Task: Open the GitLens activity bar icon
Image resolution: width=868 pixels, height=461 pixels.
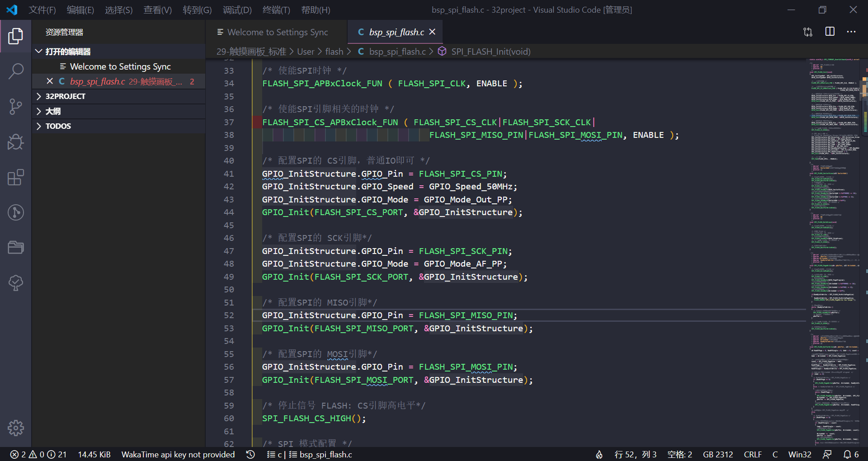Action: point(15,212)
